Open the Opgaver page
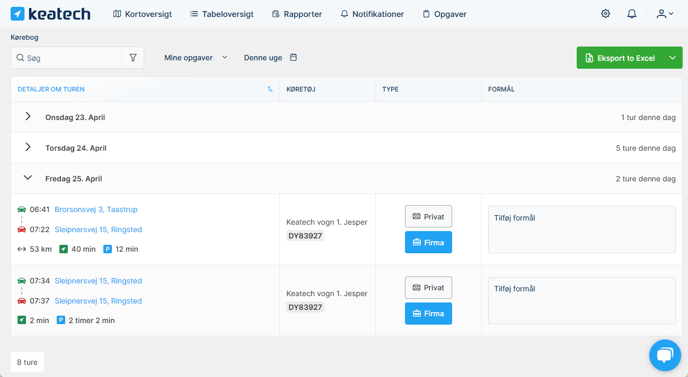This screenshot has width=688, height=377. pyautogui.click(x=444, y=14)
